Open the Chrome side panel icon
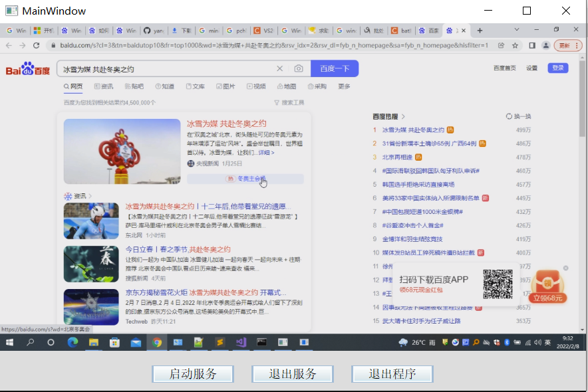This screenshot has height=392, width=588. tap(531, 45)
